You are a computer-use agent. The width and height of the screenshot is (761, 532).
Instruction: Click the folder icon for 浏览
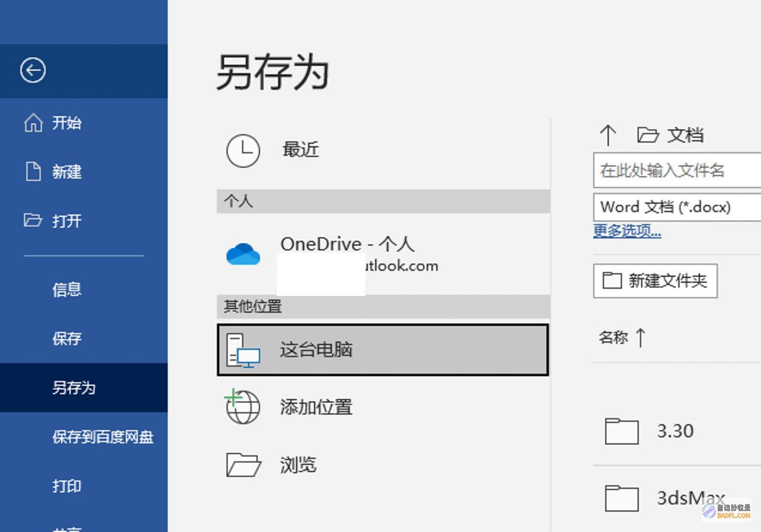[243, 465]
